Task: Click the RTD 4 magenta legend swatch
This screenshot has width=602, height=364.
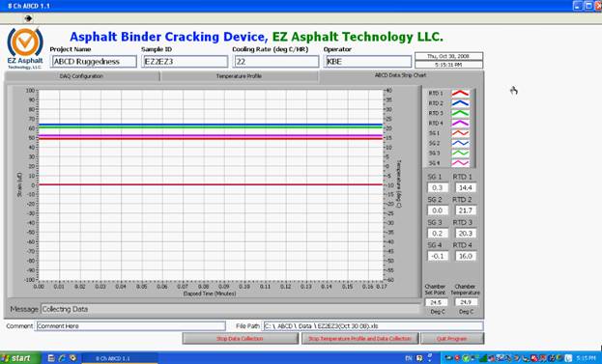Action: pos(460,124)
